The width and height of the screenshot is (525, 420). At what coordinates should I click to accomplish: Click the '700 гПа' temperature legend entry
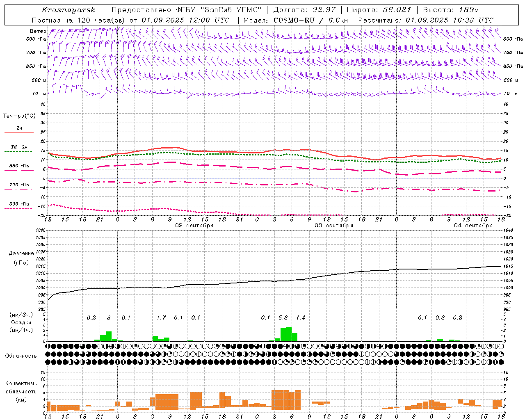pyautogui.click(x=19, y=185)
